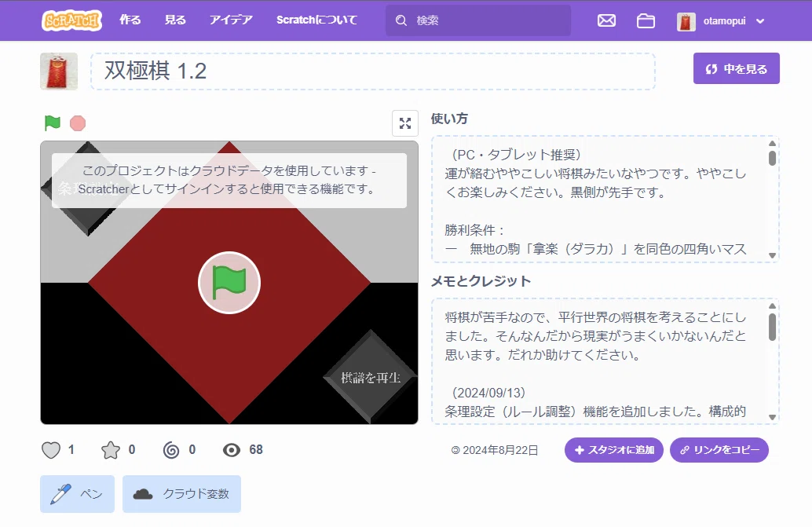Screen dimensions: 812x527
Task: Click the views eye icon
Action: click(232, 450)
